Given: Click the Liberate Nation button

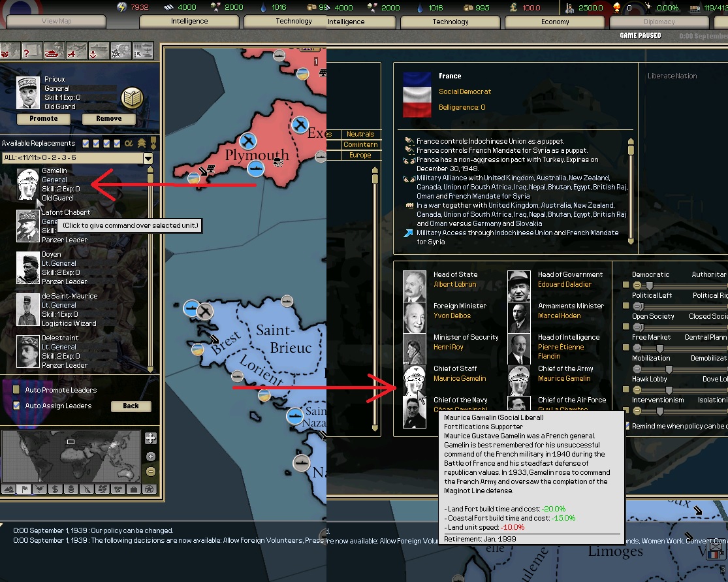Looking at the screenshot, I should pyautogui.click(x=672, y=76).
